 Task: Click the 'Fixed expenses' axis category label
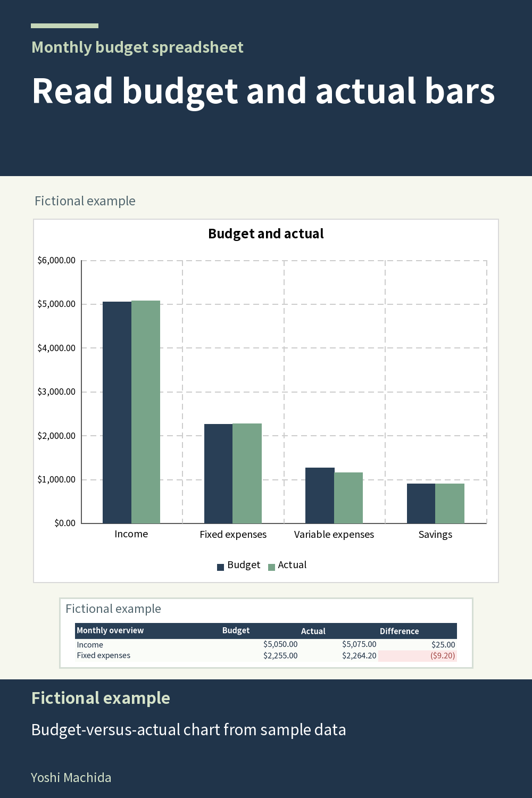click(x=233, y=535)
